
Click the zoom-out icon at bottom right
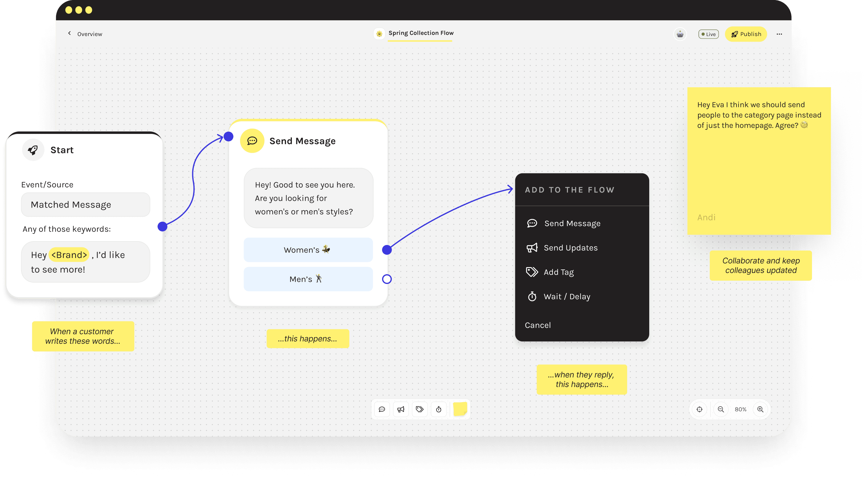pos(720,409)
